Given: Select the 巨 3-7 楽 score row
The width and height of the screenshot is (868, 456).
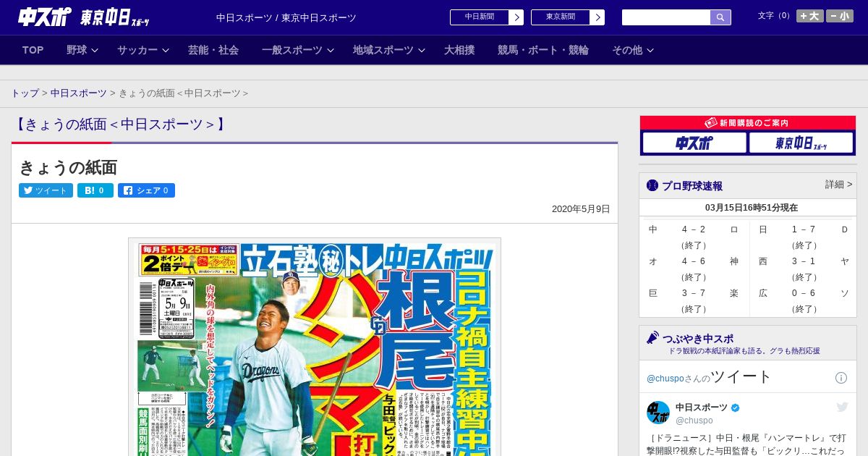Looking at the screenshot, I should (694, 301).
